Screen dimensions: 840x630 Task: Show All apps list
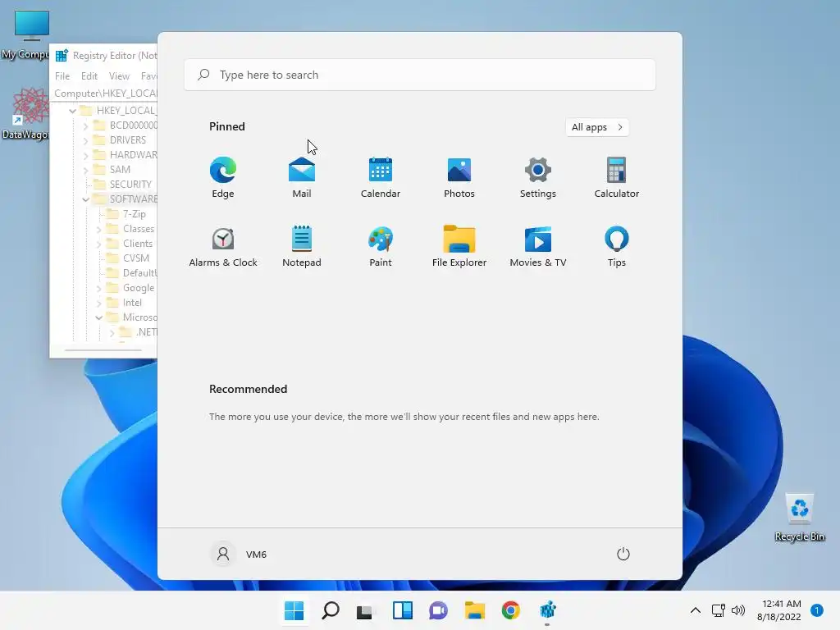(597, 127)
